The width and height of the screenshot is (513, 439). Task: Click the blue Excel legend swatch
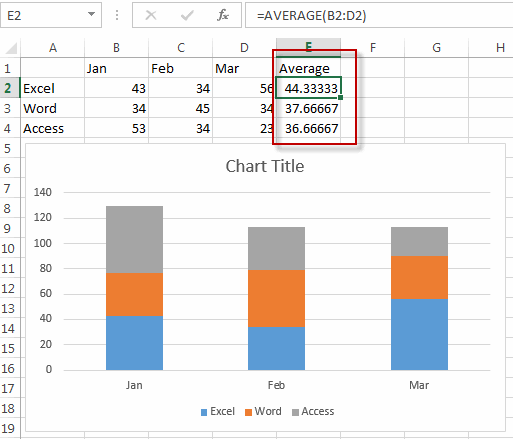pyautogui.click(x=204, y=412)
